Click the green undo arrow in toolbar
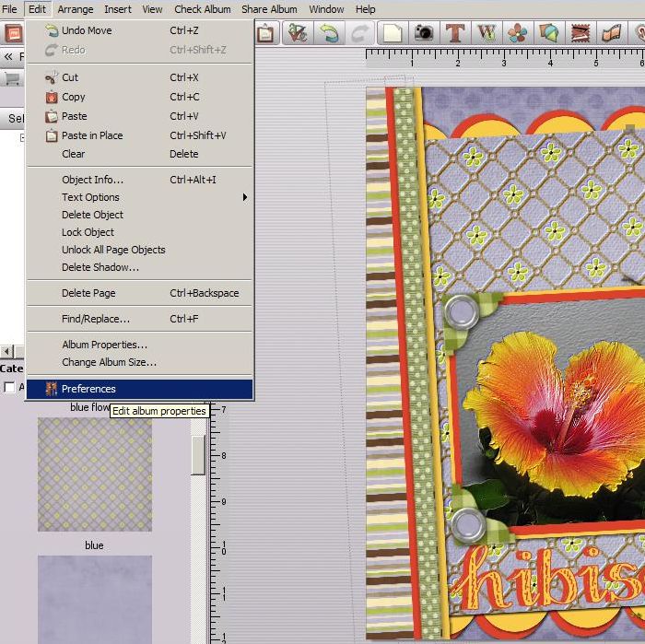This screenshot has width=645, height=644. [x=328, y=33]
